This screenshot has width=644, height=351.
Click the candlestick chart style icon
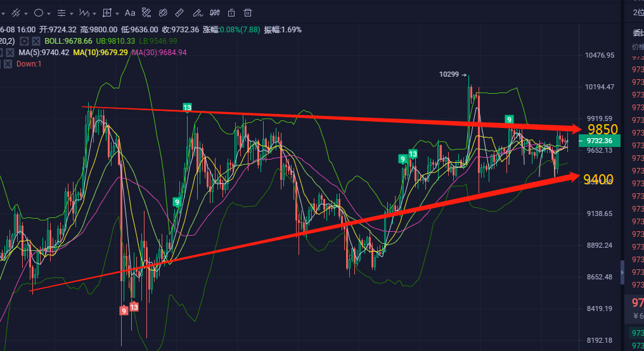click(214, 13)
